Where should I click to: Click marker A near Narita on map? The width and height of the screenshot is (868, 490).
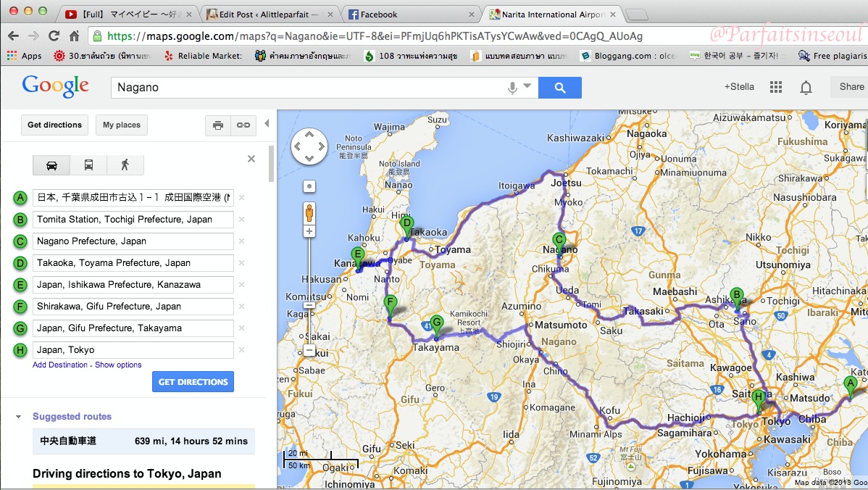pos(851,388)
